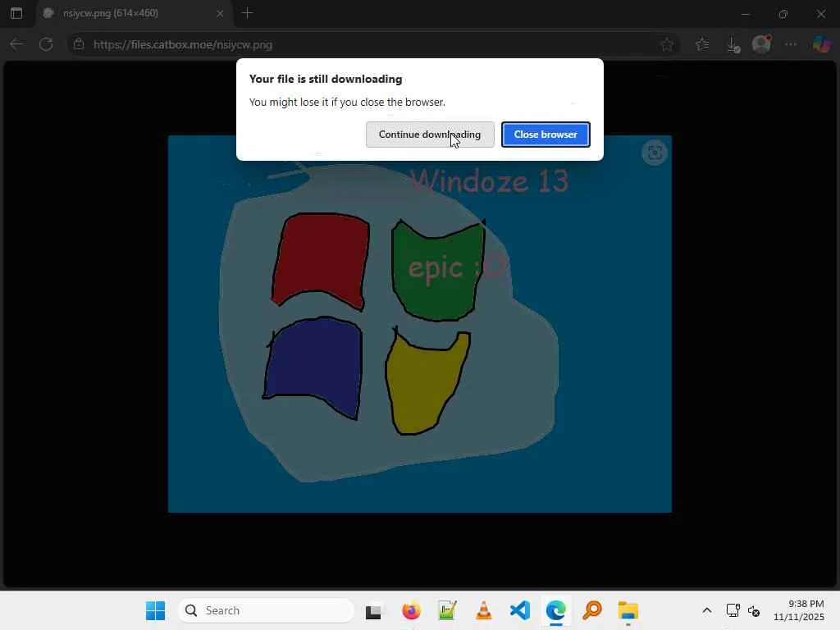Click the visual search icon on image

(x=655, y=153)
